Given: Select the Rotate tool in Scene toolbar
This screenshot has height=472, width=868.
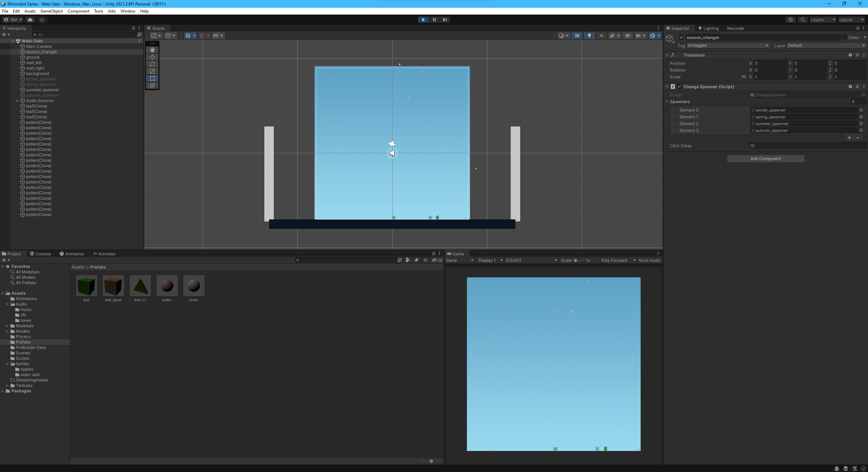Looking at the screenshot, I should pyautogui.click(x=152, y=64).
